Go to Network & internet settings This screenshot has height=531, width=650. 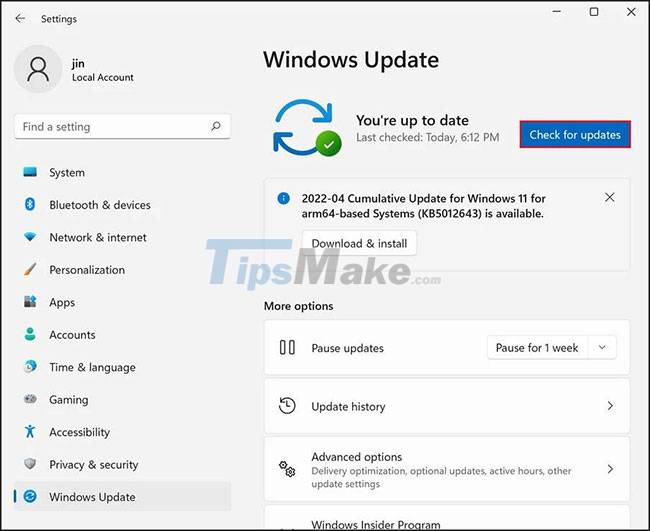point(122,237)
